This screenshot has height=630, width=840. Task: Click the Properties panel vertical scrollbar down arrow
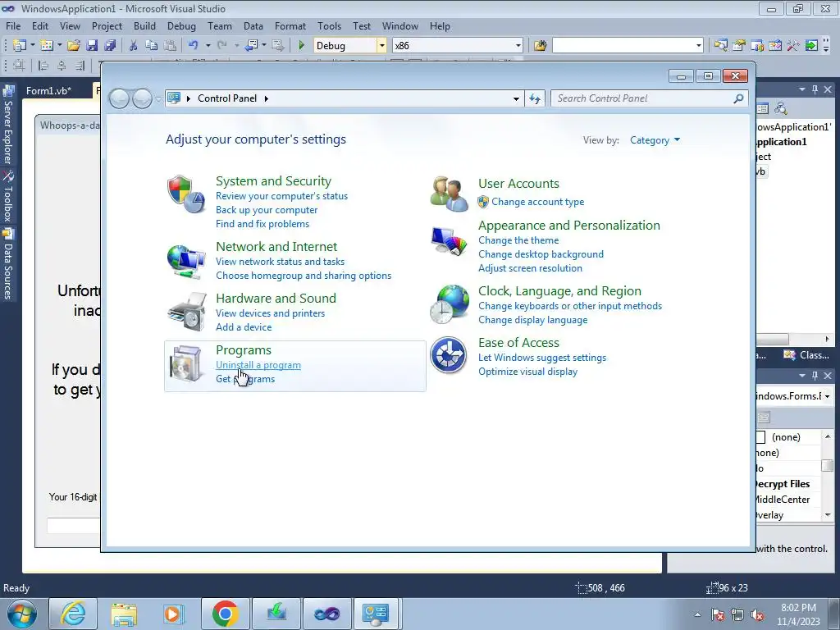tap(828, 515)
